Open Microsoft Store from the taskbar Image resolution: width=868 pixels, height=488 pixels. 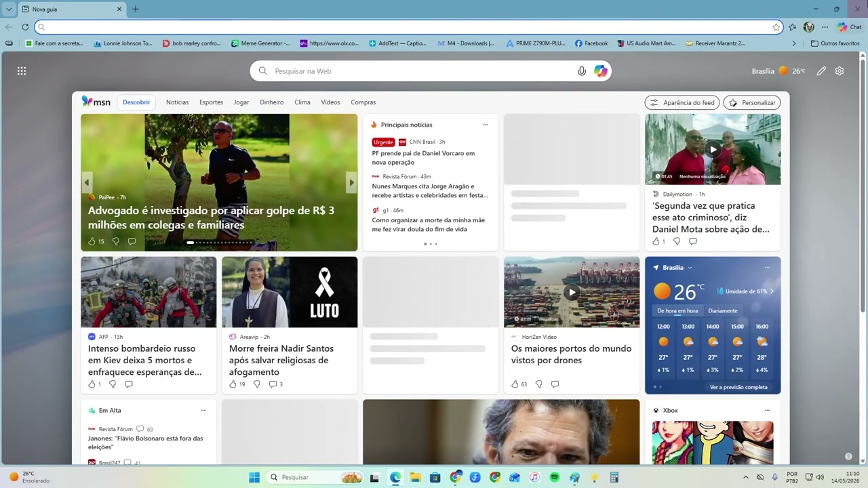click(x=435, y=478)
